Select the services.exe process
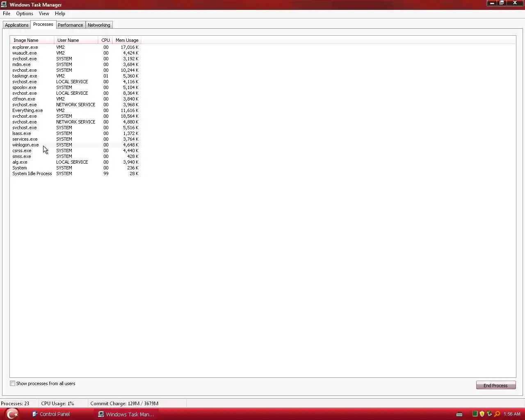Viewport: 525px width, 420px height. coord(75,139)
